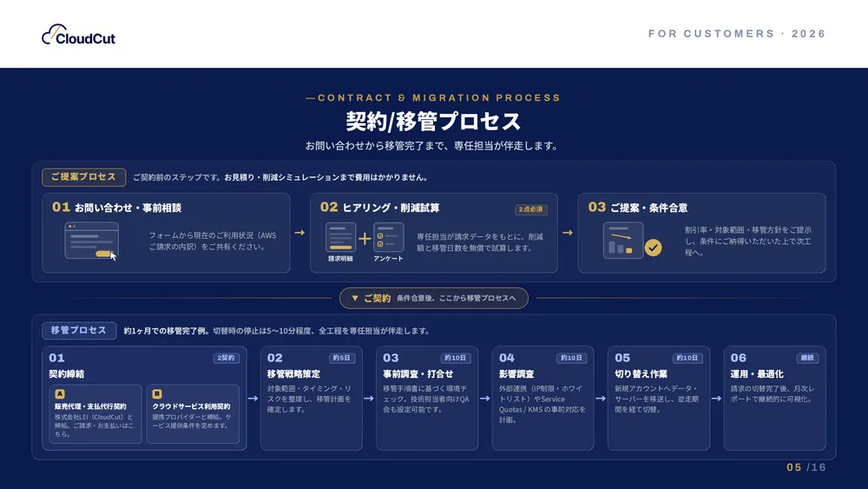The height and width of the screenshot is (489, 868).
Task: Click the 約10日 badge on 影響調査
Action: coord(571,359)
